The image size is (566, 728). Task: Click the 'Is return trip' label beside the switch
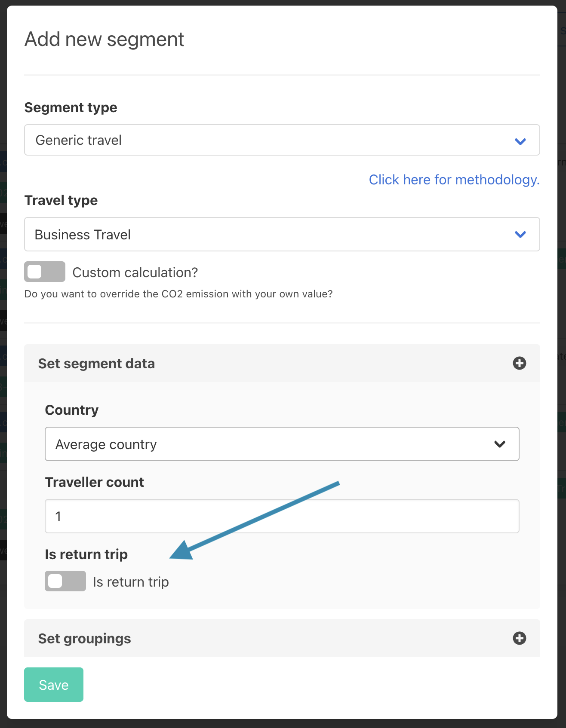coord(131,582)
